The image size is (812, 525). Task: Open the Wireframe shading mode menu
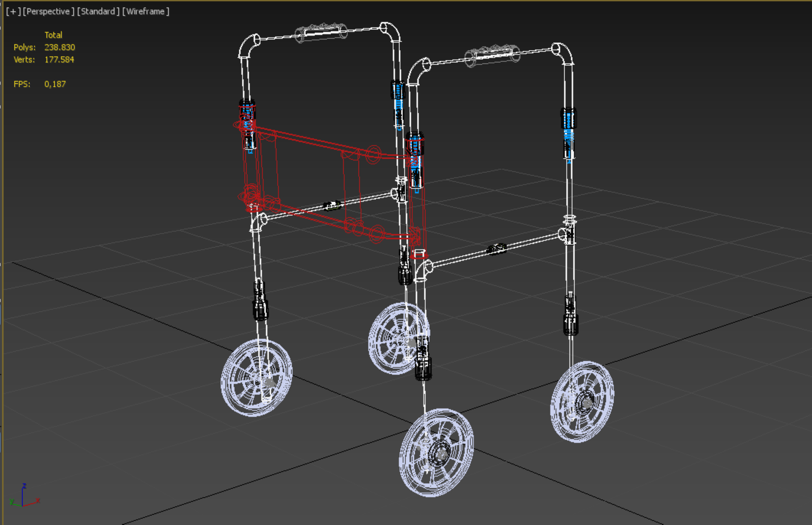[146, 12]
